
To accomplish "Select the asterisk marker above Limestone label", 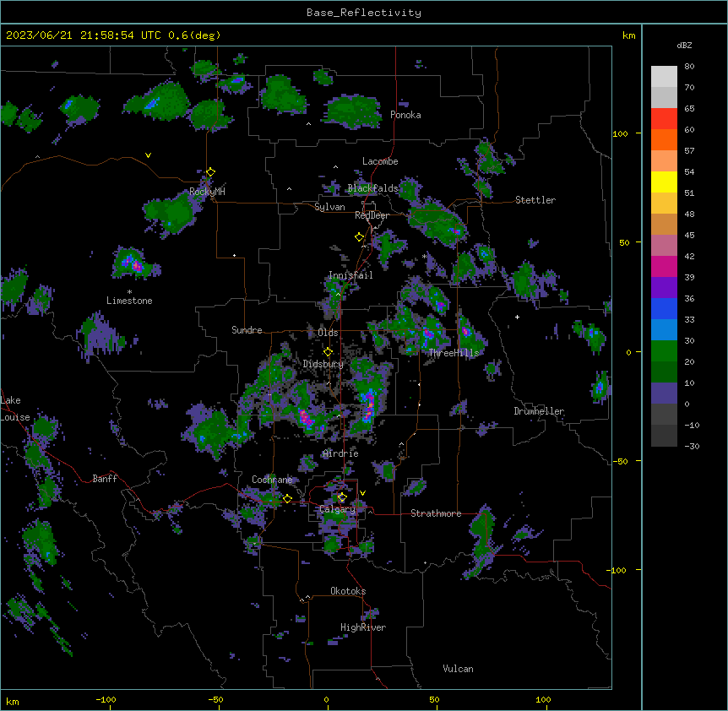I will pos(129,292).
